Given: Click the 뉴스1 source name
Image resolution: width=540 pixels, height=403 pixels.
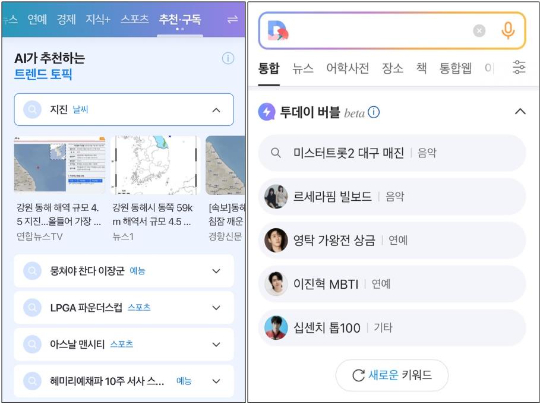Looking at the screenshot, I should point(123,236).
